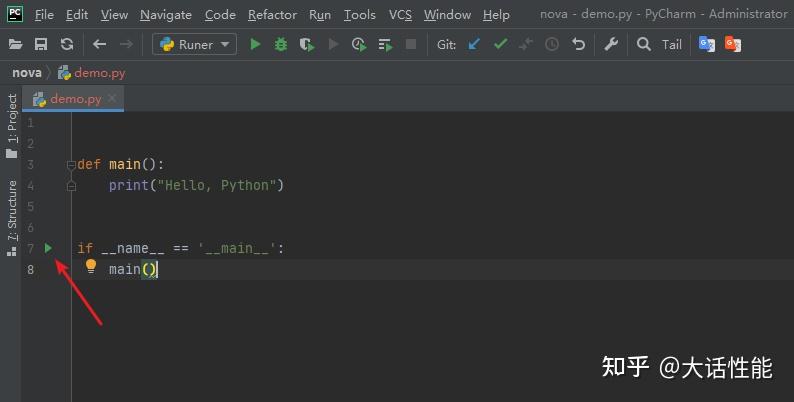Open the Refactor menu
794x402 pixels.
point(272,15)
